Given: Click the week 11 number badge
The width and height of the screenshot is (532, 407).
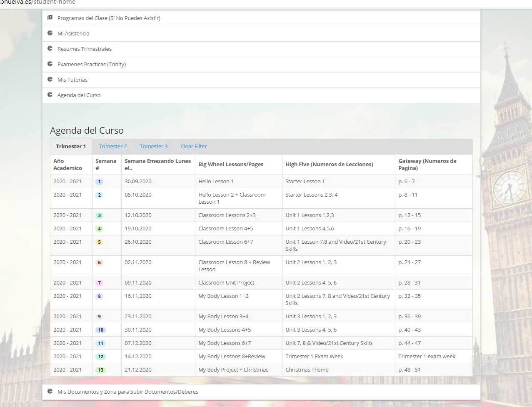Looking at the screenshot, I should coord(100,343).
